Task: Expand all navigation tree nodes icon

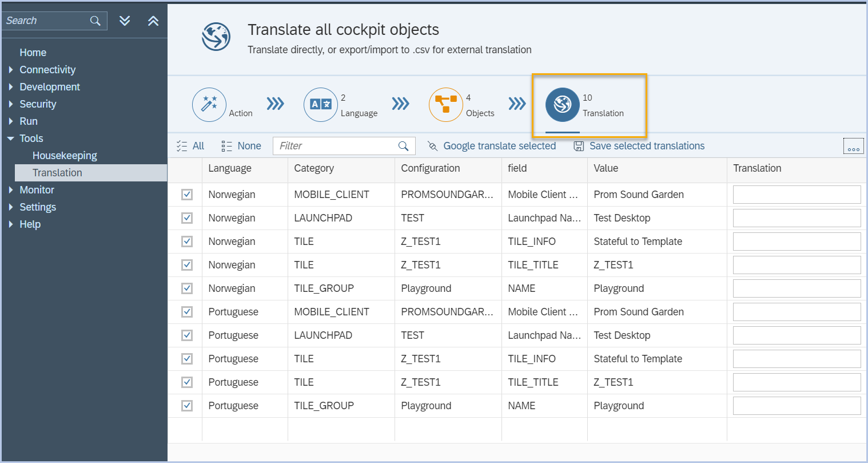Action: click(125, 21)
